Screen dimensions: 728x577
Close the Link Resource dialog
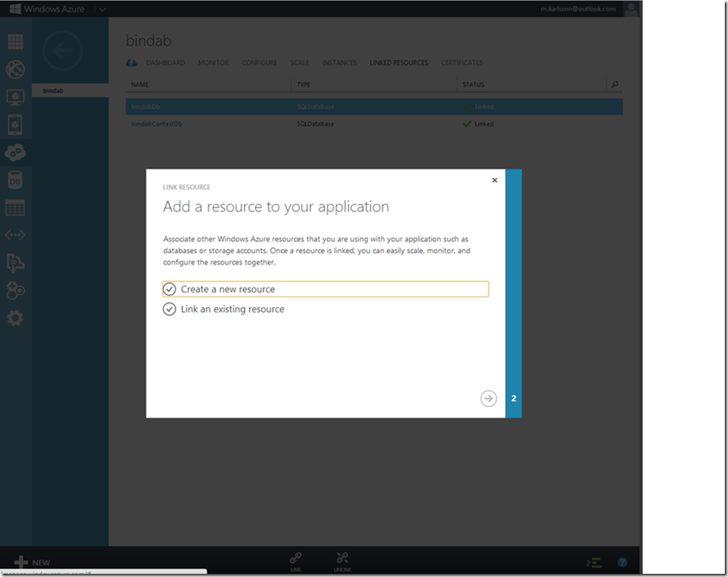tap(494, 181)
